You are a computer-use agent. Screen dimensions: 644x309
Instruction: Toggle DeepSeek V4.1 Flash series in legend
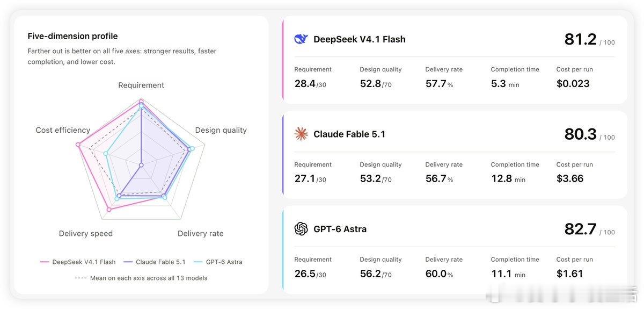(x=78, y=262)
